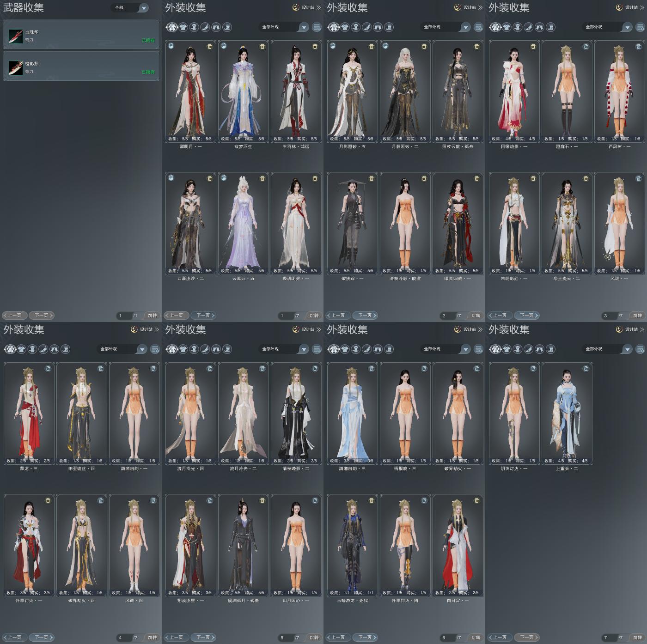Viewport: 647px width, 644px height.
Task: Open 设计站 link above 照夜云散·孤舟 panel
Action: (469, 7)
